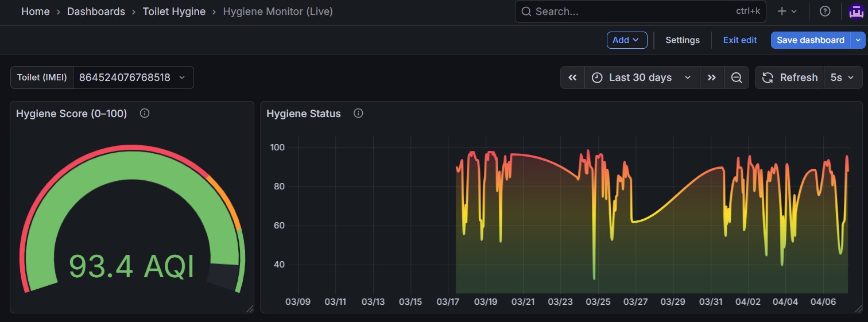Open the help question mark icon
Image resolution: width=868 pixels, height=322 pixels.
(x=825, y=11)
